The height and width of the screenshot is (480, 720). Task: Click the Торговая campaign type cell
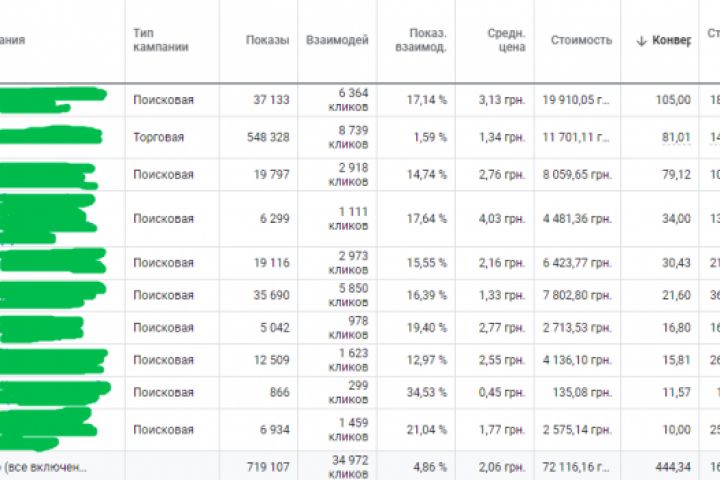coord(159,137)
